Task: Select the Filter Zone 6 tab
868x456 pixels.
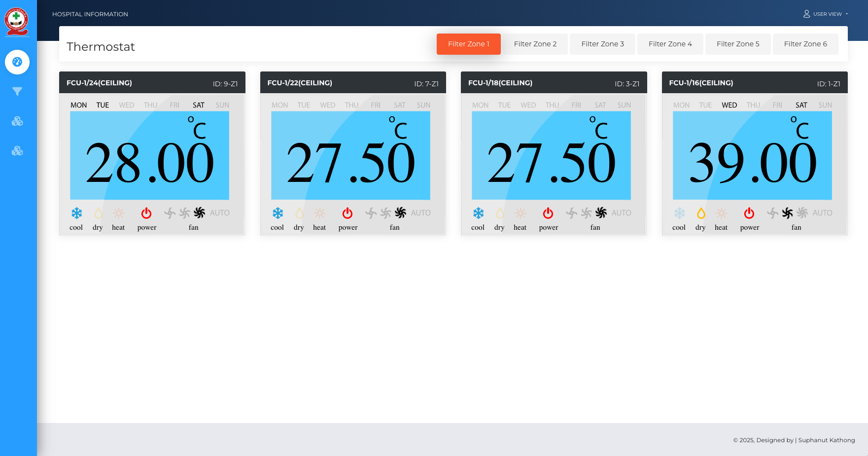Action: point(805,44)
